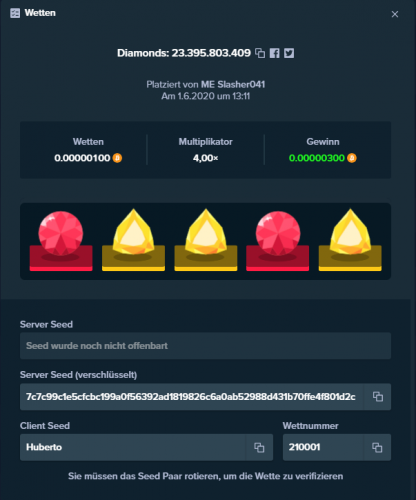Close the Wetten dialog

[395, 14]
